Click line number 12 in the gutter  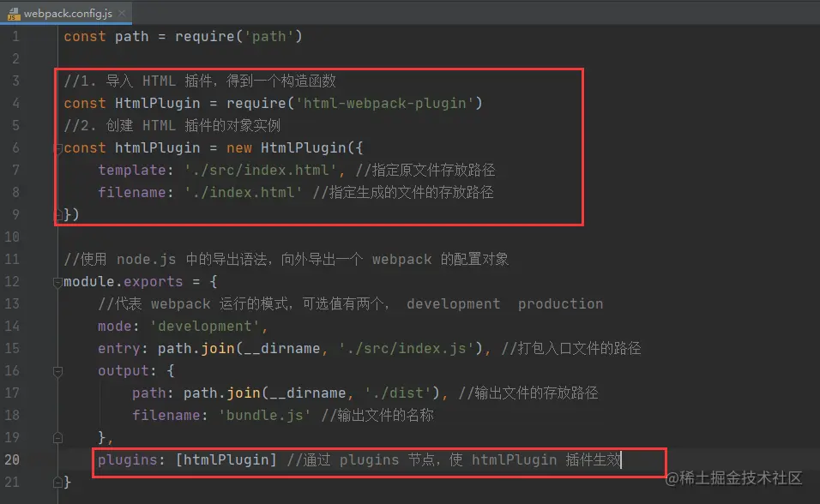point(12,282)
